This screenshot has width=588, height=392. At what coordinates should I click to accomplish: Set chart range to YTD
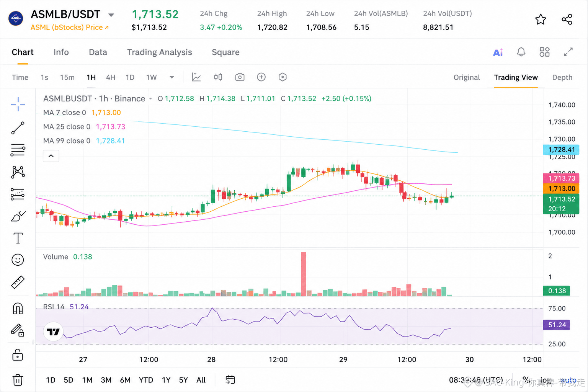tap(146, 380)
